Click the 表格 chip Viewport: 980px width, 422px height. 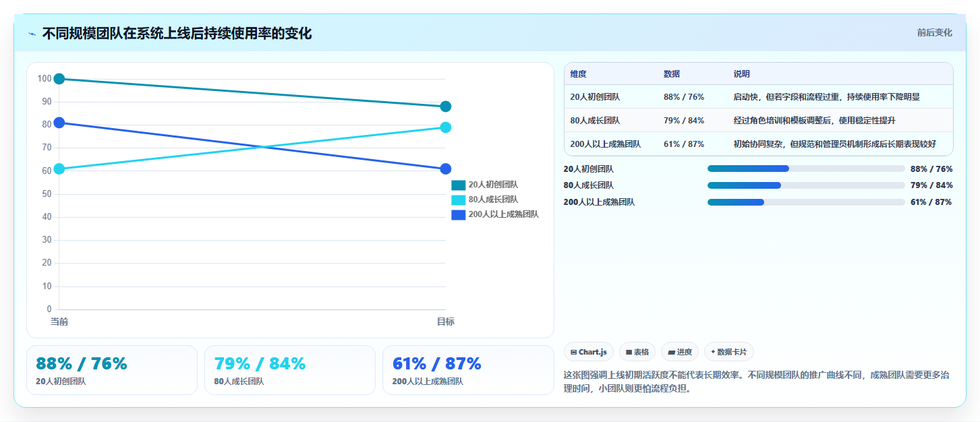click(637, 352)
